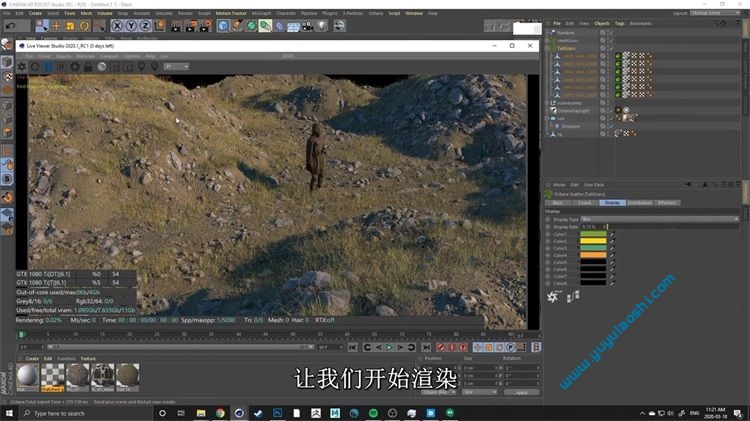The height and width of the screenshot is (421, 750).
Task: Click first pin picker icon in Live Viewer
Action: pyautogui.click(x=141, y=66)
